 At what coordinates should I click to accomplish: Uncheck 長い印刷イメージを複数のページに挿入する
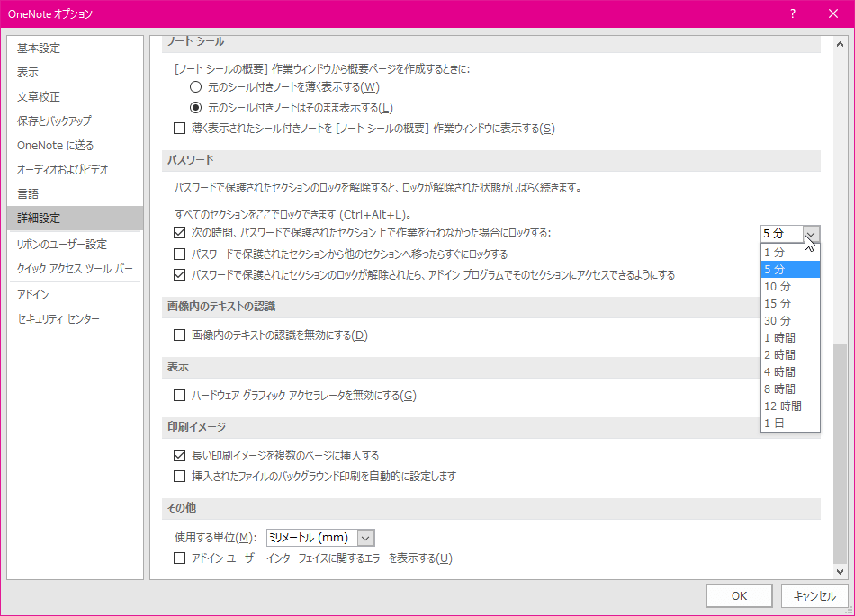[x=179, y=455]
